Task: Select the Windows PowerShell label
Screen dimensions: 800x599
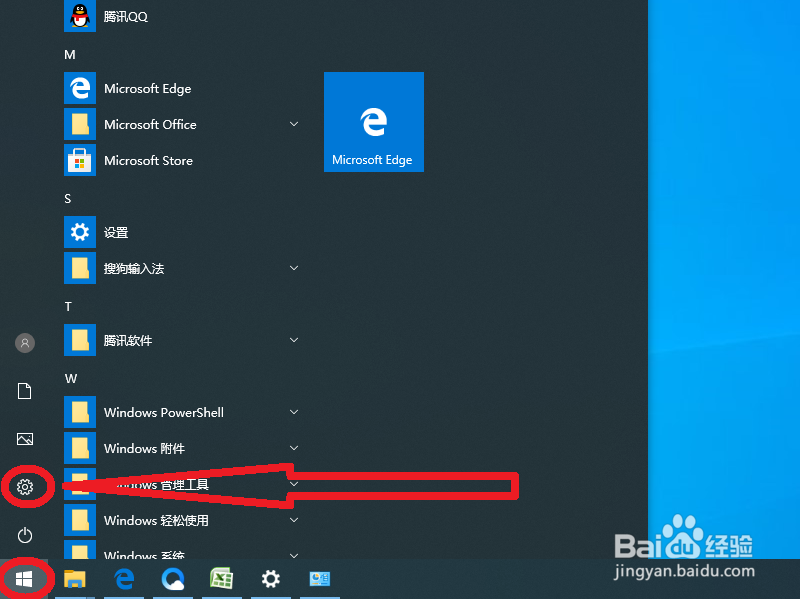Action: [164, 412]
